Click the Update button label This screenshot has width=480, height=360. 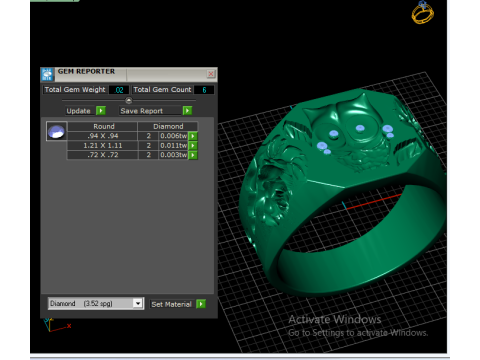tap(78, 111)
